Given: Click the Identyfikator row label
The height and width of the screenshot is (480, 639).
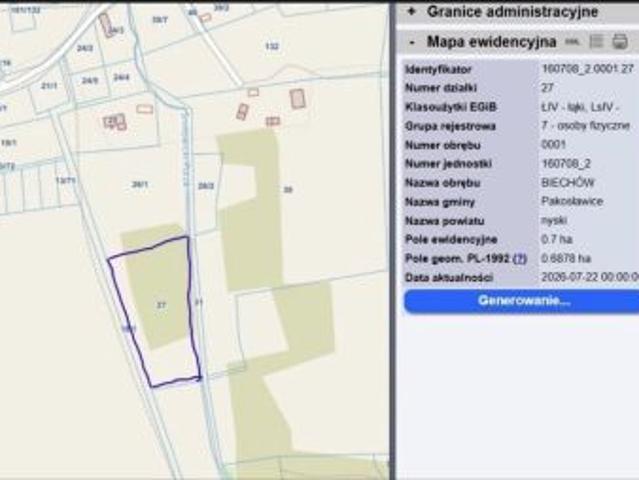Looking at the screenshot, I should coord(438,69).
